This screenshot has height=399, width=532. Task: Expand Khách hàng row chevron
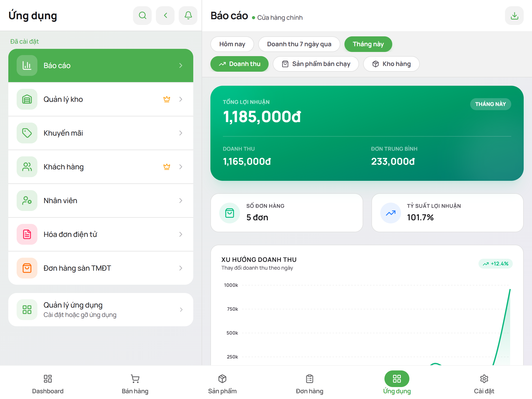point(181,167)
